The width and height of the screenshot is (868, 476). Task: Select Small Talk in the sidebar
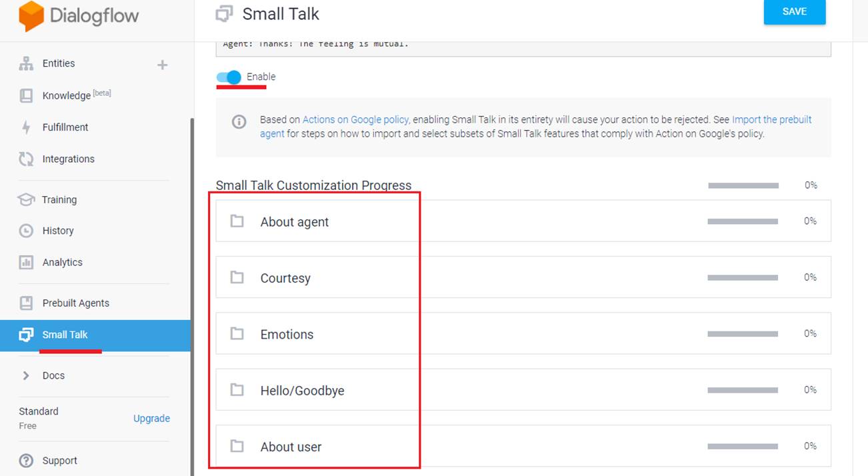[65, 335]
